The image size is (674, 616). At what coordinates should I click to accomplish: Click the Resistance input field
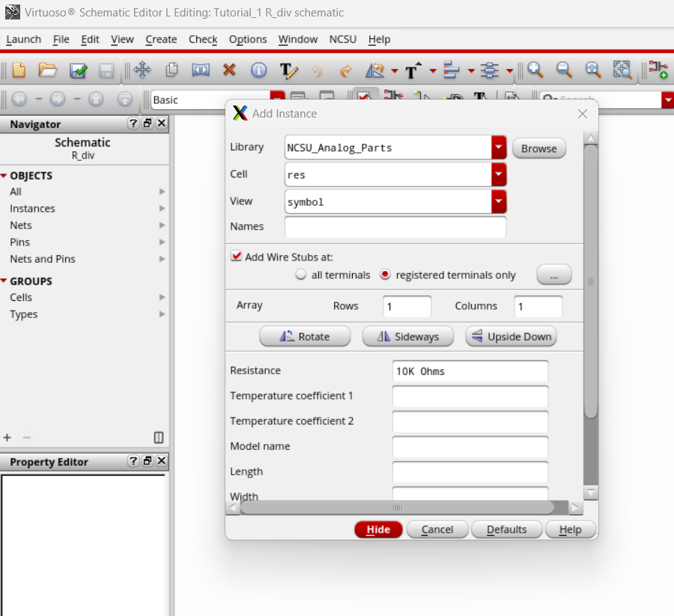coord(470,371)
